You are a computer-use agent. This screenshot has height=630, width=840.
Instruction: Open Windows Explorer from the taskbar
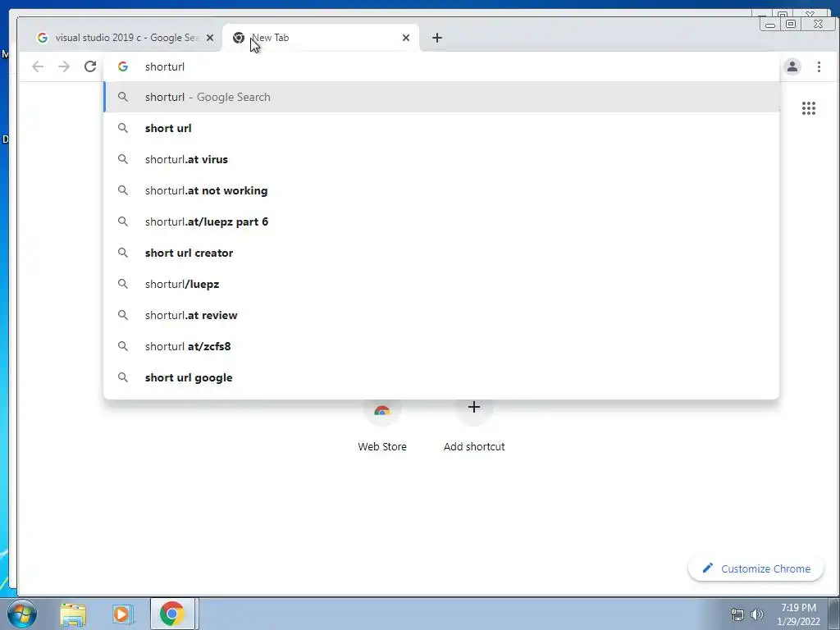(73, 614)
